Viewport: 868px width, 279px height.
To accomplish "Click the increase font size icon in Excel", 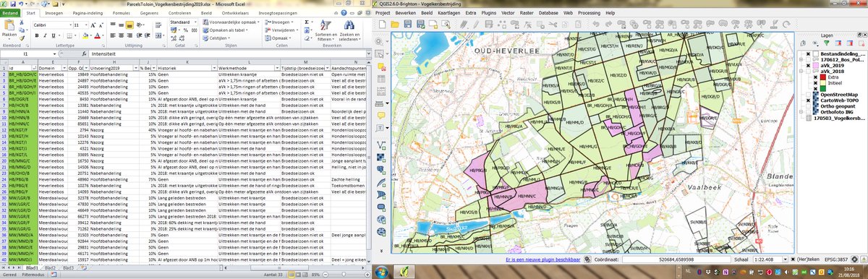I will click(x=93, y=25).
